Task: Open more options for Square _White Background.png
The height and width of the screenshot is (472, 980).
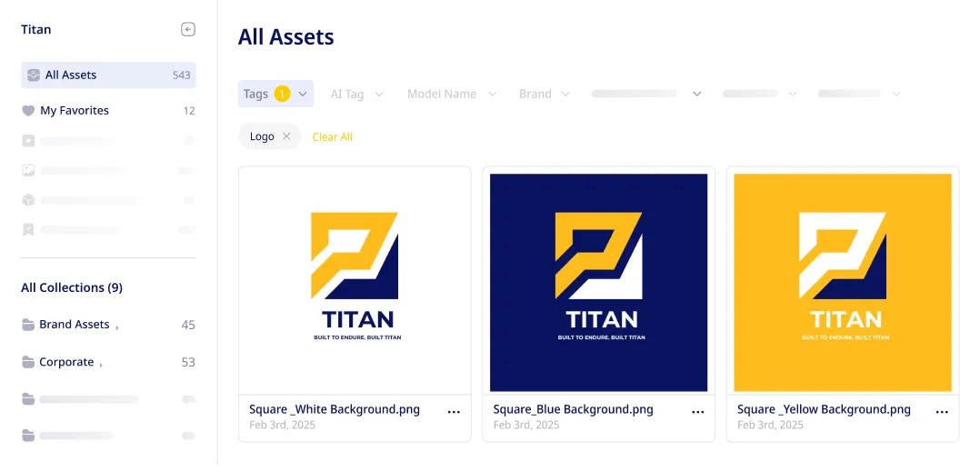Action: (x=455, y=412)
